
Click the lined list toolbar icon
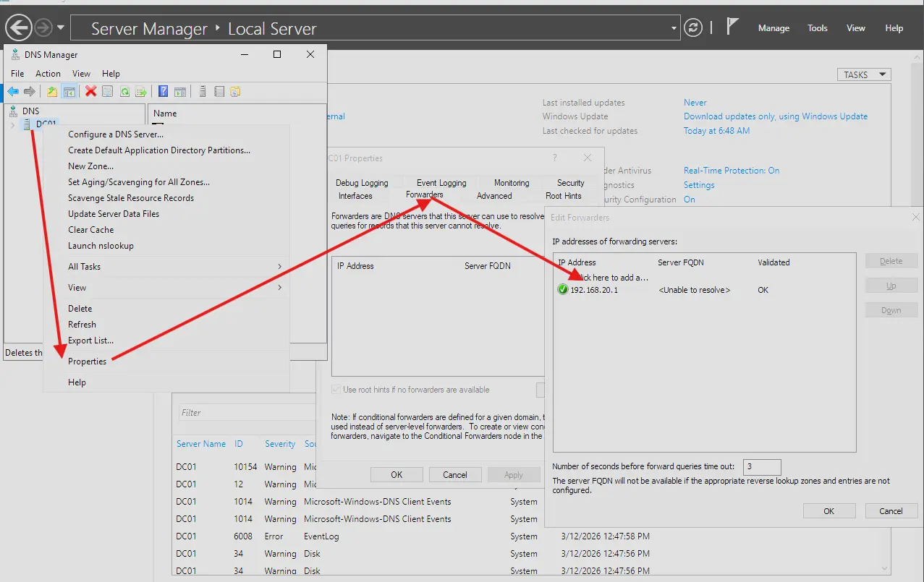pos(219,91)
